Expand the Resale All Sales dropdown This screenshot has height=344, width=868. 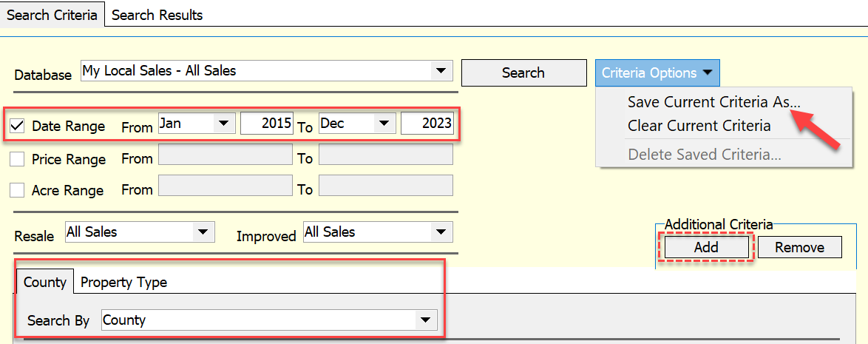(x=140, y=232)
